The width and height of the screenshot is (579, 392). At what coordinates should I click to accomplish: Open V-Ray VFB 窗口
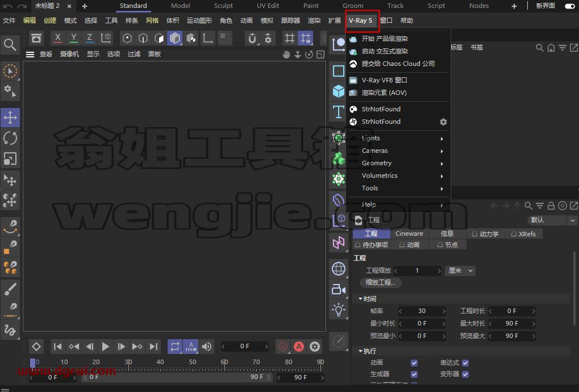398,80
